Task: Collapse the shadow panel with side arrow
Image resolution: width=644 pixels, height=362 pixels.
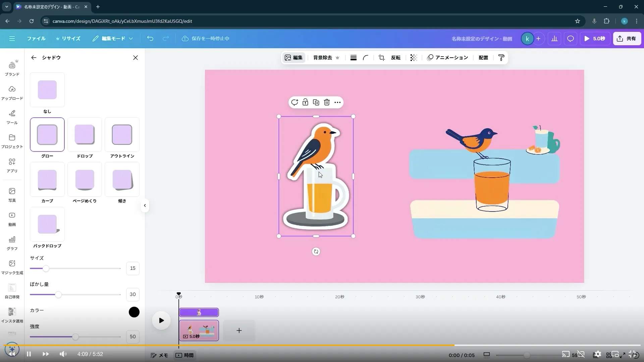Action: (x=145, y=205)
